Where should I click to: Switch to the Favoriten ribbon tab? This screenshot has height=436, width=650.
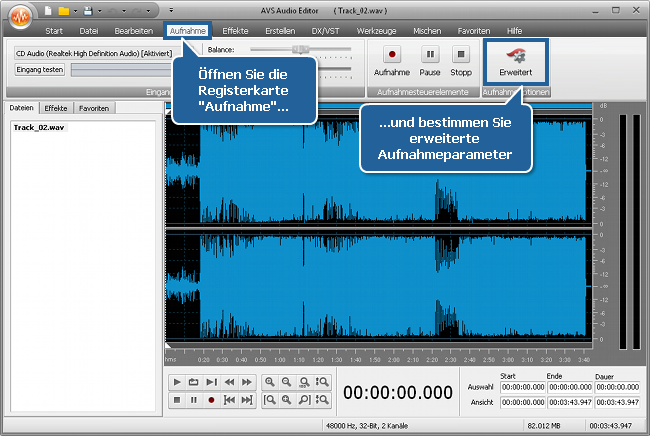point(474,31)
